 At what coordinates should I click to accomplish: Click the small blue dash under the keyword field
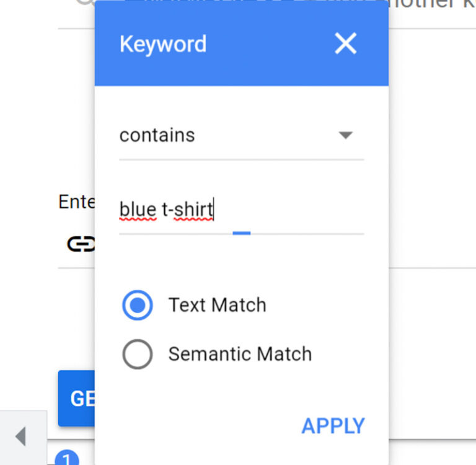pos(242,233)
